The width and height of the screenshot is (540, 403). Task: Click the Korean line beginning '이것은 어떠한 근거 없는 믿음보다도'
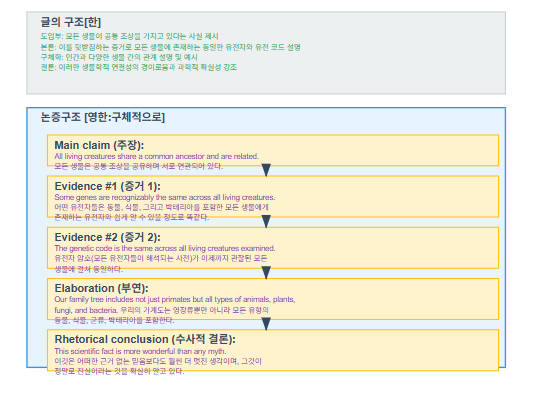[x=158, y=361]
